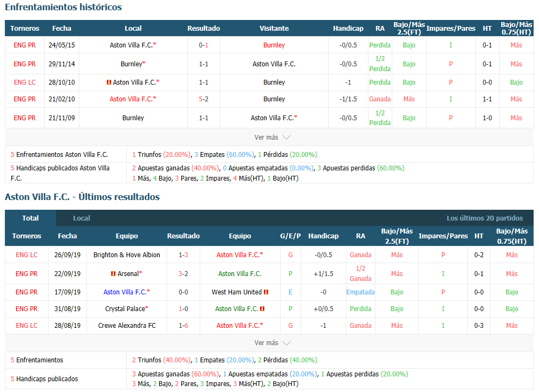Open Aston Villa F.C. link in 21/02/10 row
Viewport: 539px width, 392px height.
(x=131, y=99)
